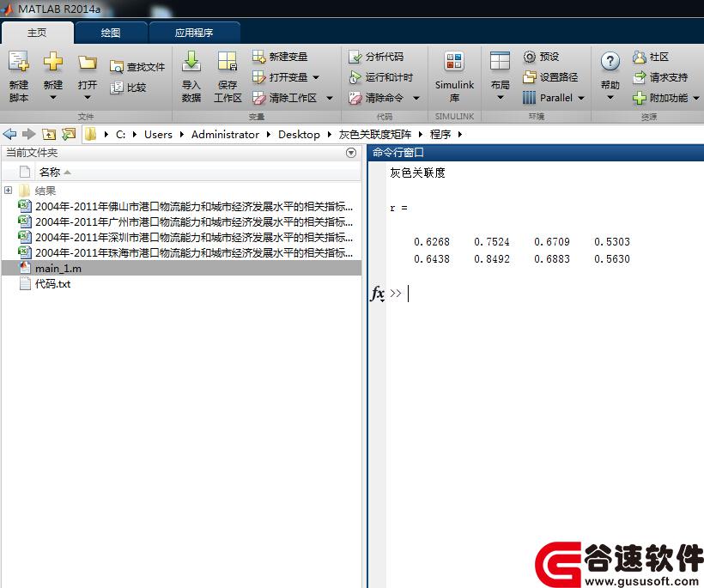Click Add-Ons (附加功能)

pos(660,98)
